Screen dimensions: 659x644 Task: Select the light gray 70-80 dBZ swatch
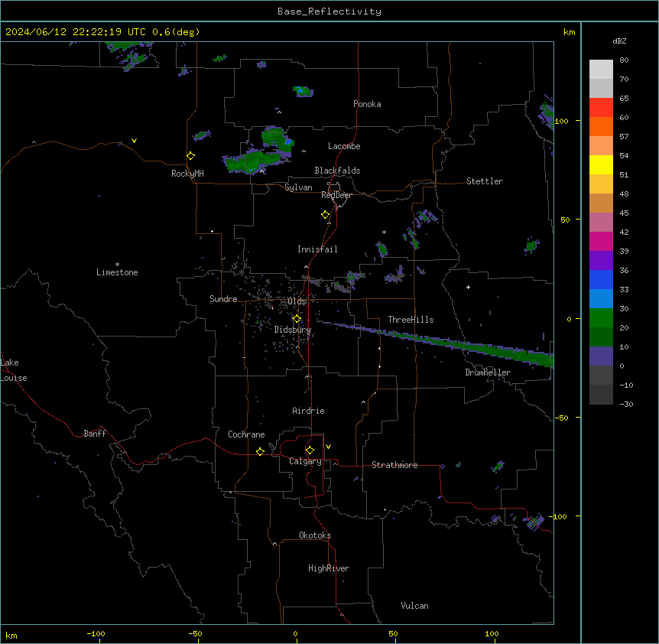pyautogui.click(x=601, y=70)
